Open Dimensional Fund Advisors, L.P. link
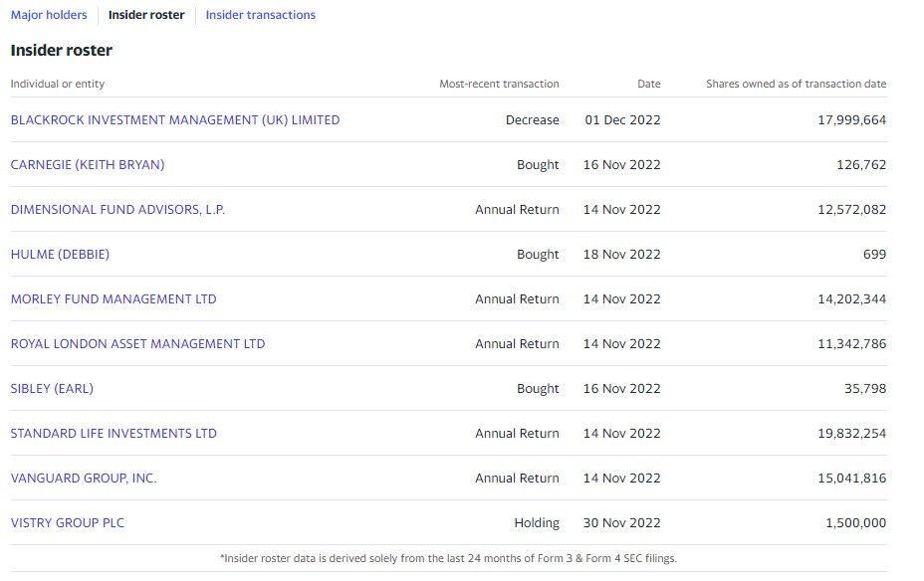This screenshot has width=924, height=581. 117,210
